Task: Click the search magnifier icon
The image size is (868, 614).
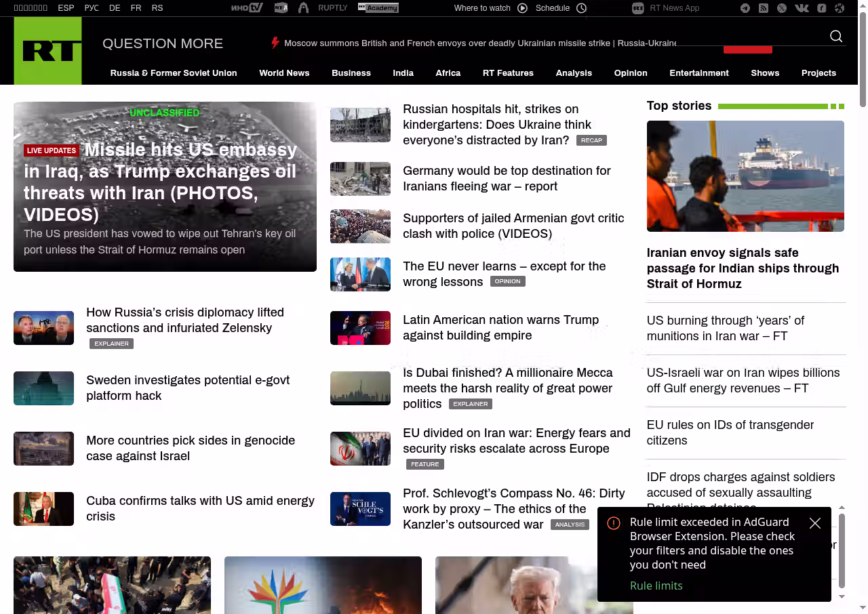Action: point(836,37)
